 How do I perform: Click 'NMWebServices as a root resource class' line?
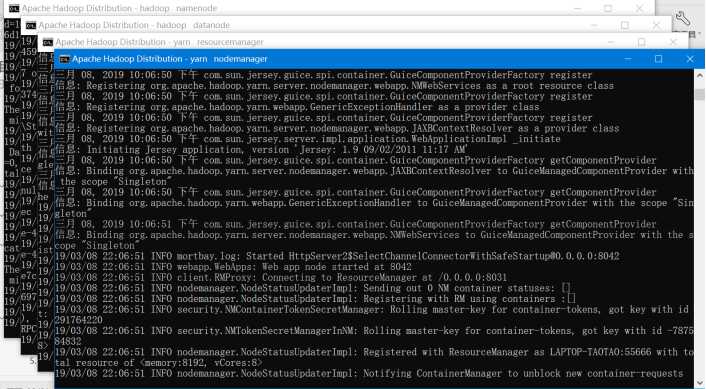(x=335, y=86)
